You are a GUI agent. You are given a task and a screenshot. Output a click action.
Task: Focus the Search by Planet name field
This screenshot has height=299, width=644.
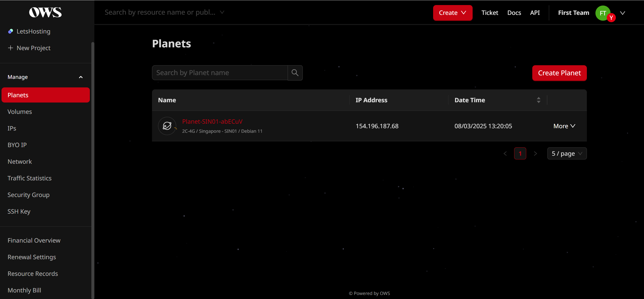click(220, 73)
